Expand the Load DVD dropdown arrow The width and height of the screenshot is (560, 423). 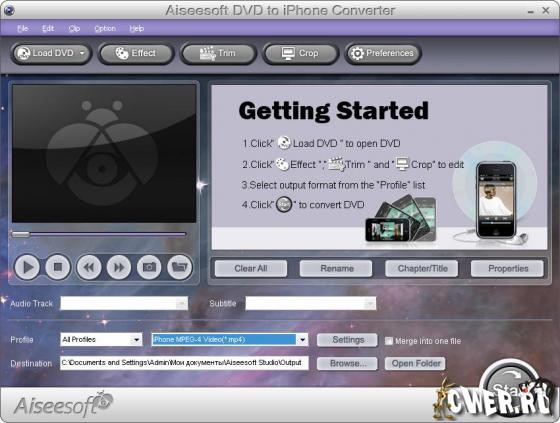[x=82, y=54]
